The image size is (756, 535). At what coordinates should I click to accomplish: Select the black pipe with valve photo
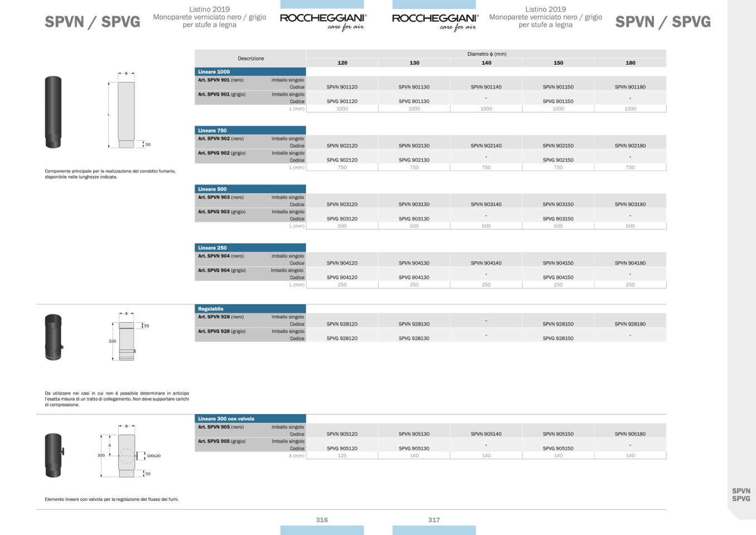click(54, 455)
